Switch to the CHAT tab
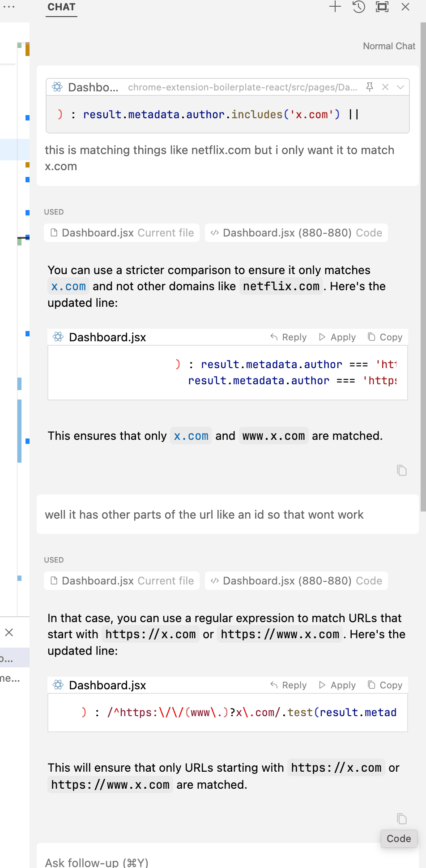This screenshot has width=426, height=868. click(x=61, y=7)
